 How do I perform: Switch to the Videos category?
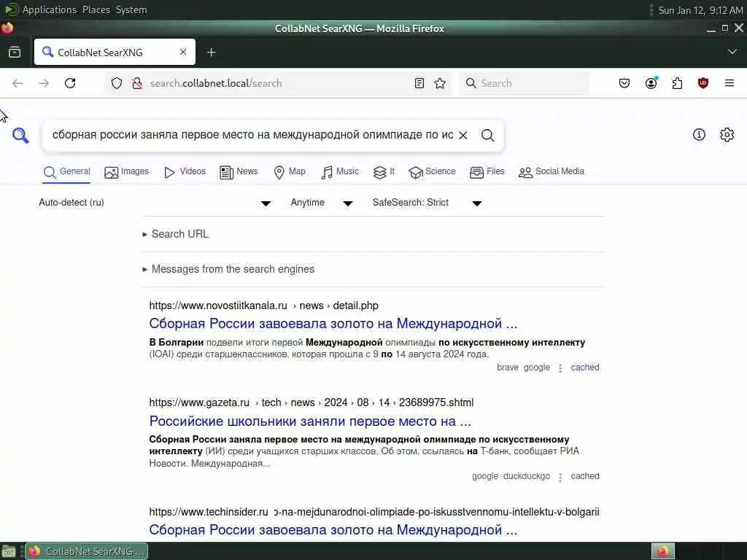(185, 172)
